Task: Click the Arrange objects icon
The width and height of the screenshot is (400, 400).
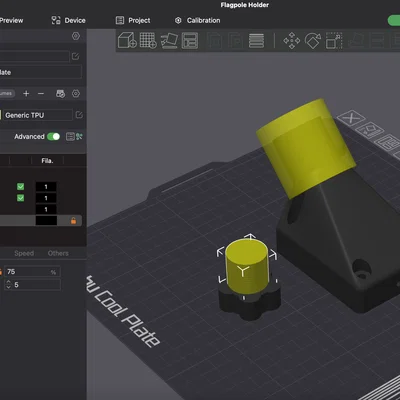Action: pyautogui.click(x=190, y=40)
